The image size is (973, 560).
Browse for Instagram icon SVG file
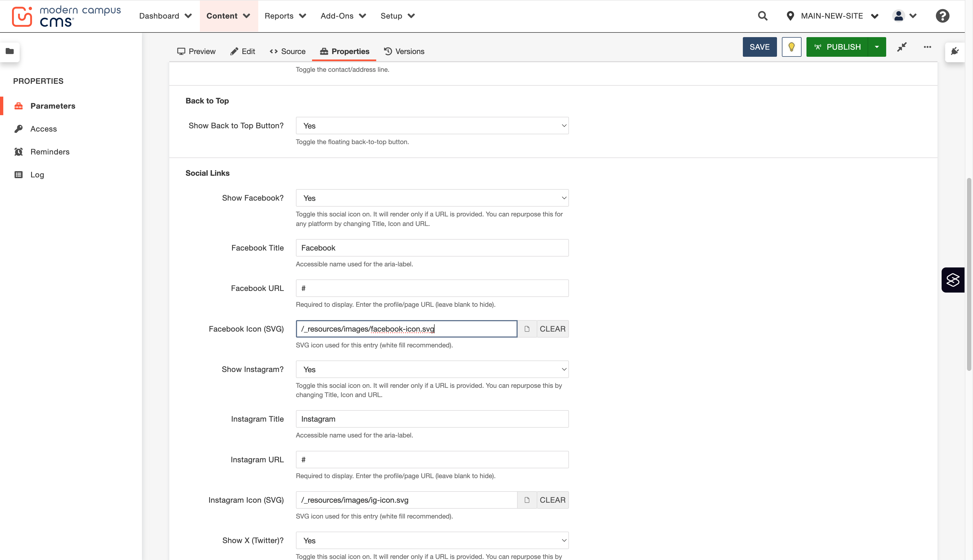pyautogui.click(x=527, y=500)
